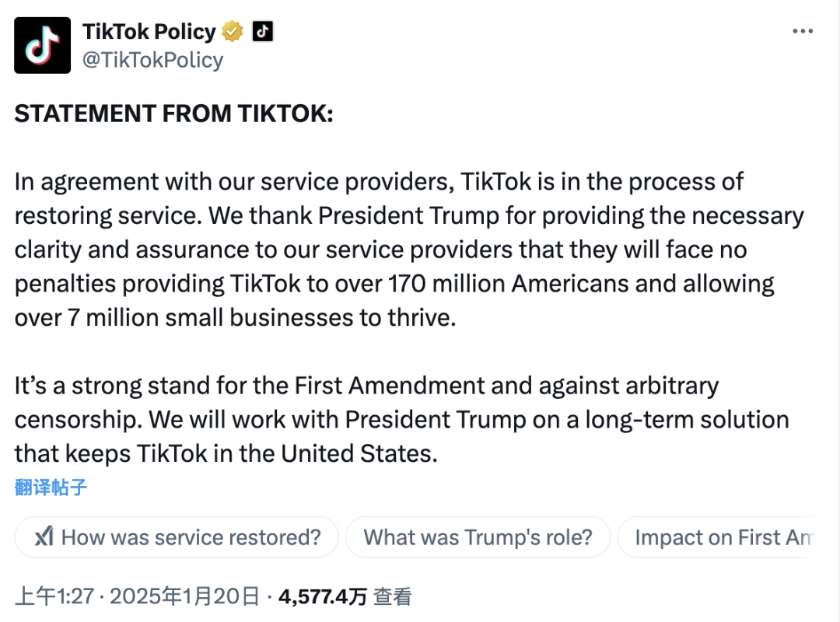This screenshot has height=622, width=840.
Task: Click the paragraph starting "It's a strong stand"
Action: (x=402, y=420)
